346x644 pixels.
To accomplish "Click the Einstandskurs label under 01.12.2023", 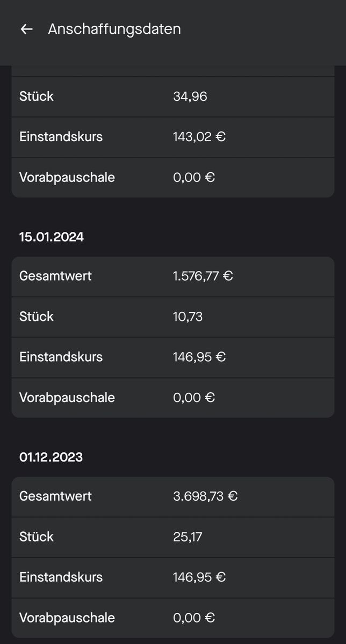I will tap(61, 577).
